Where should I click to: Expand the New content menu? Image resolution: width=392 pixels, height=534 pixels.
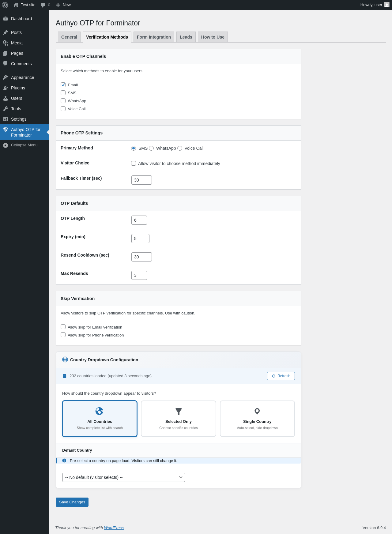click(x=63, y=5)
